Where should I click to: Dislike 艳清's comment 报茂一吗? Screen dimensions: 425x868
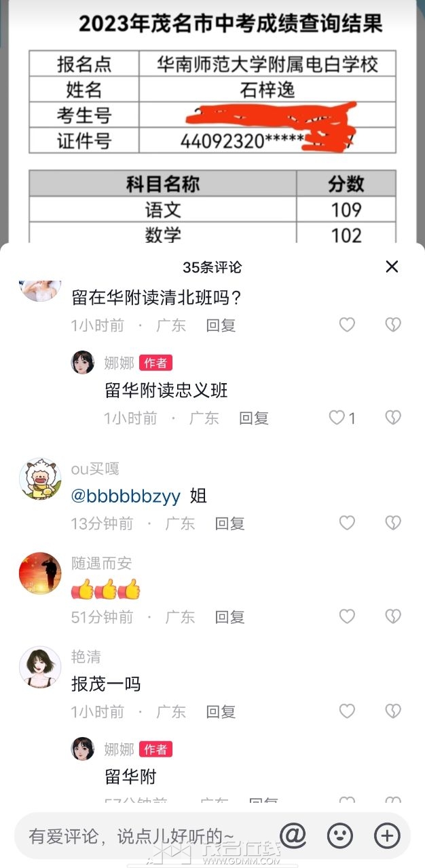(x=393, y=711)
